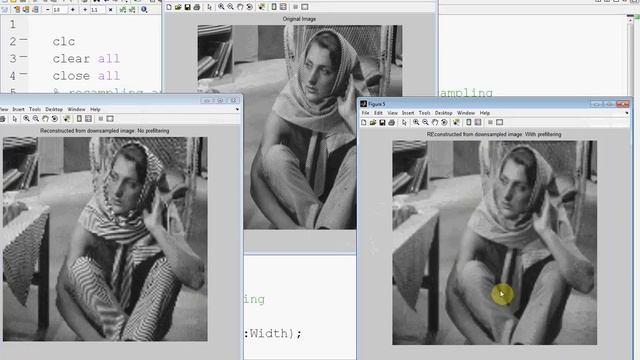640x360 pixels.
Task: Click the No prefiltering reconstructed image
Action: click(105, 239)
